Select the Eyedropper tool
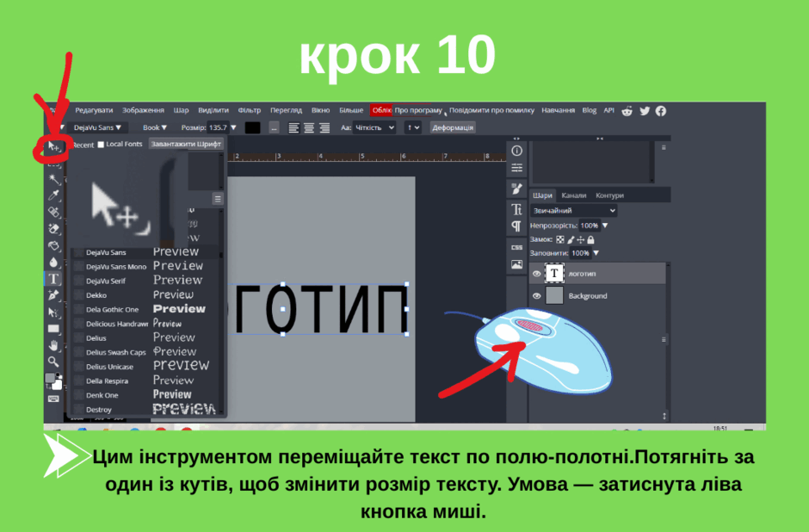 click(x=53, y=195)
